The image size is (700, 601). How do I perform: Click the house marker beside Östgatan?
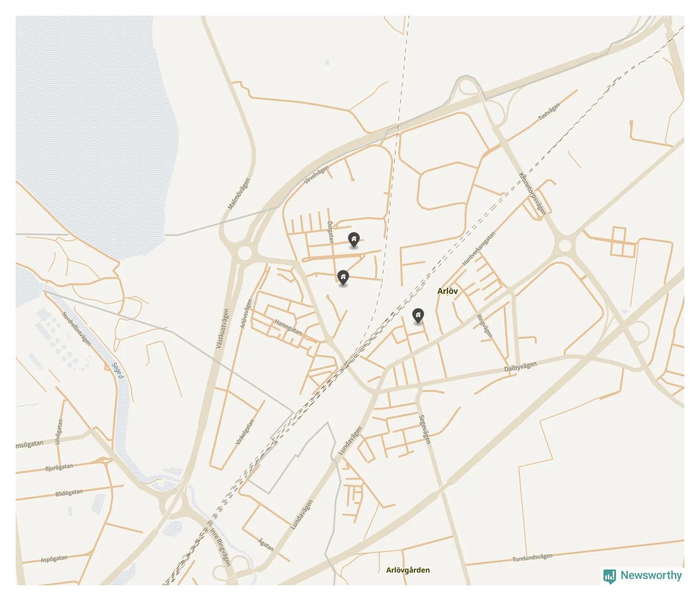pyautogui.click(x=354, y=240)
